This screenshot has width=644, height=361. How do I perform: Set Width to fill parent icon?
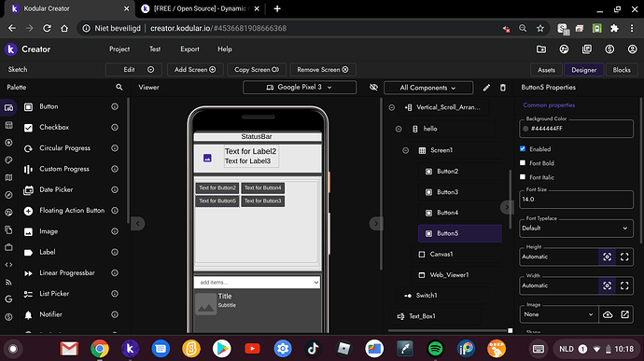[624, 285]
